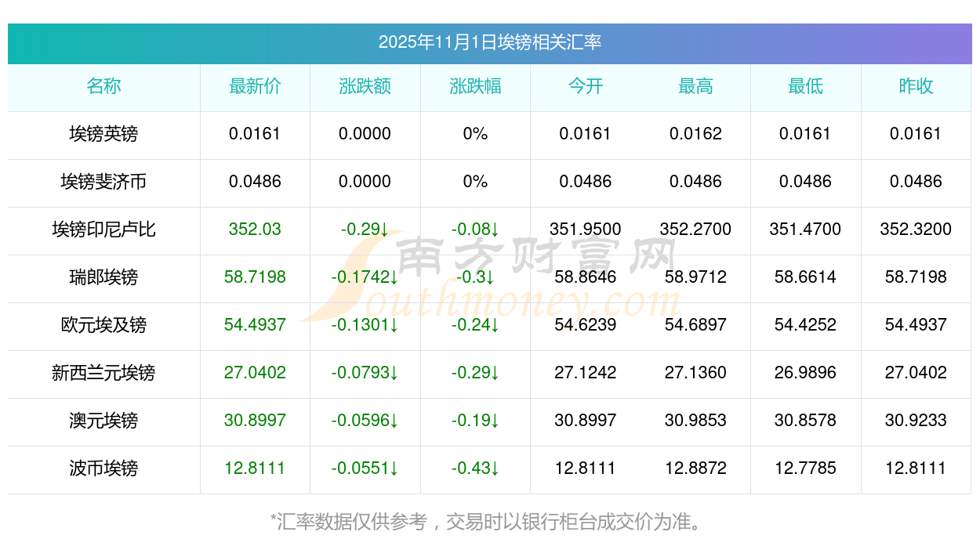Click latest price 54.4937 in green

tap(255, 325)
